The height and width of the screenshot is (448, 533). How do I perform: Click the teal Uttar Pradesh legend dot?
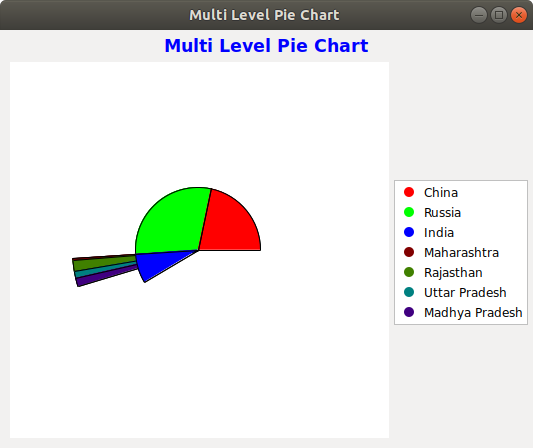point(409,292)
